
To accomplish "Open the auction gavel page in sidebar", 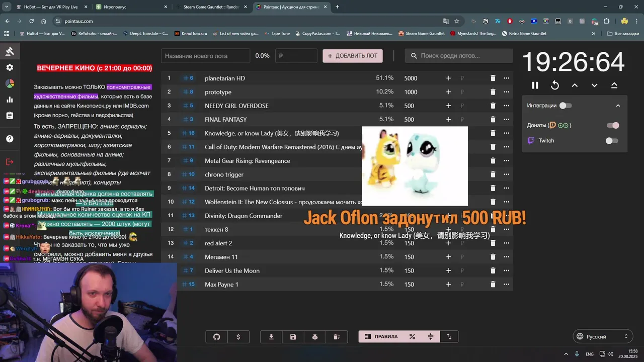I will 10,51.
